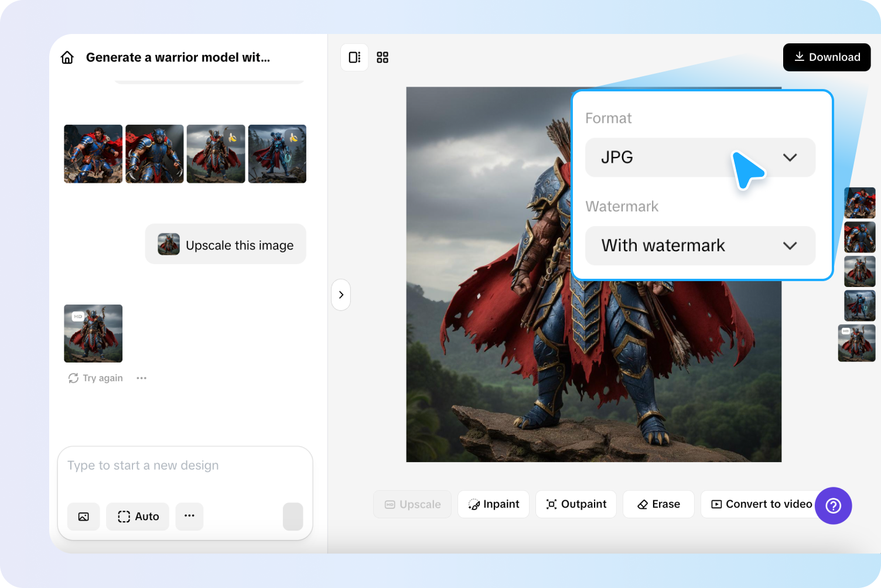
Task: Click the purple help question mark icon
Action: (x=833, y=505)
